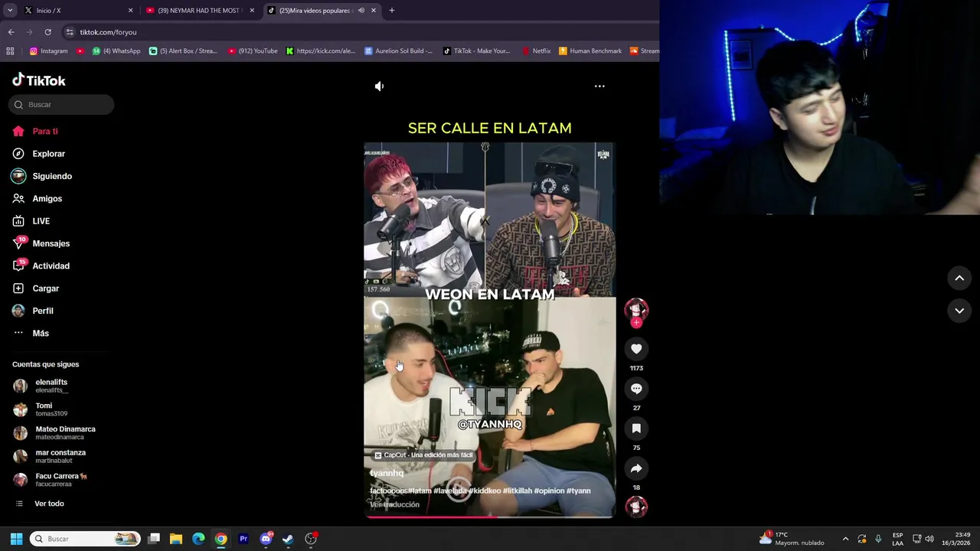Open the tab search dropdown
Viewport: 980px width, 551px height.
10,11
